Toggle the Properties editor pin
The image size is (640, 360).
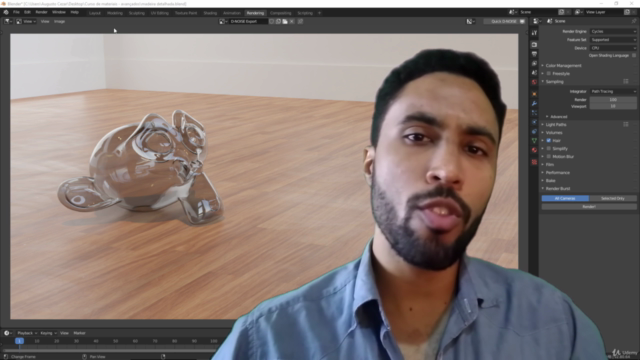tap(634, 21)
